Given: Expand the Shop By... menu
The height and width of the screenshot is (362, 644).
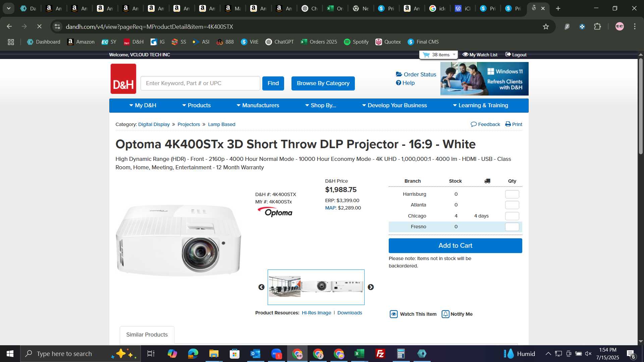Looking at the screenshot, I should [320, 105].
